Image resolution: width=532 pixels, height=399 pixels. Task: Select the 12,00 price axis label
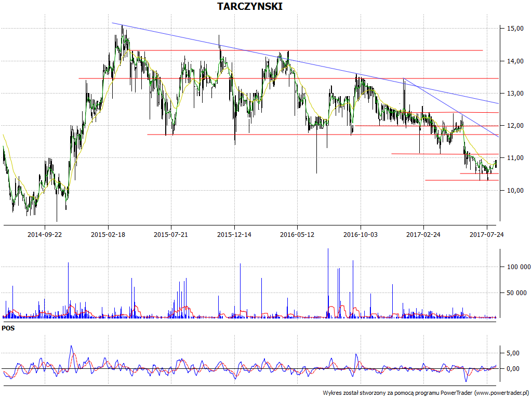515,126
